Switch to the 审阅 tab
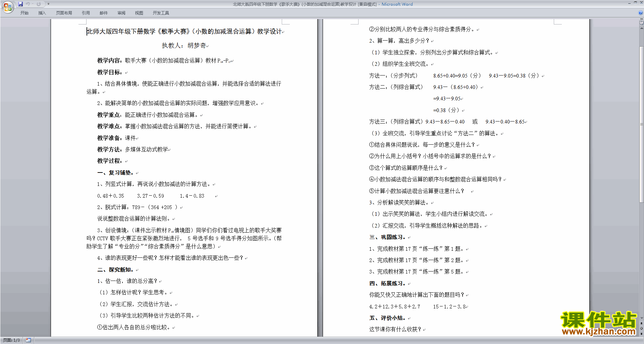The height and width of the screenshot is (344, 644). pyautogui.click(x=121, y=13)
